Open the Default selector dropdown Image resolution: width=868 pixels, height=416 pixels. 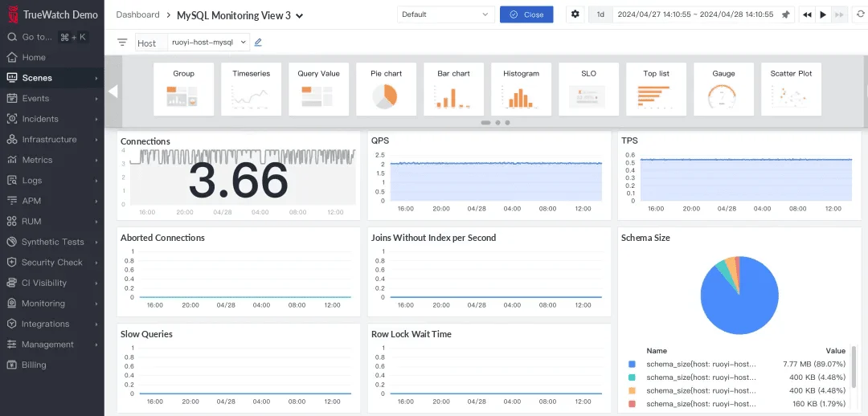pos(445,14)
